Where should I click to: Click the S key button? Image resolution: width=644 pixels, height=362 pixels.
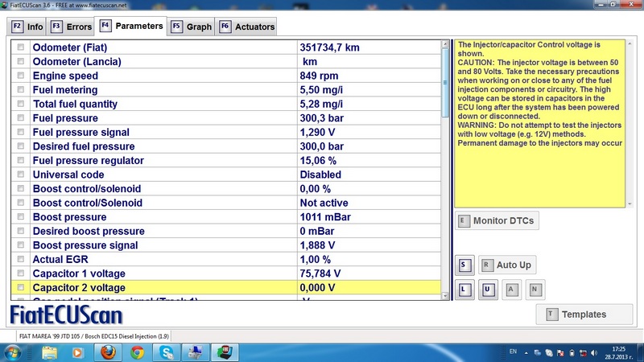[464, 265]
